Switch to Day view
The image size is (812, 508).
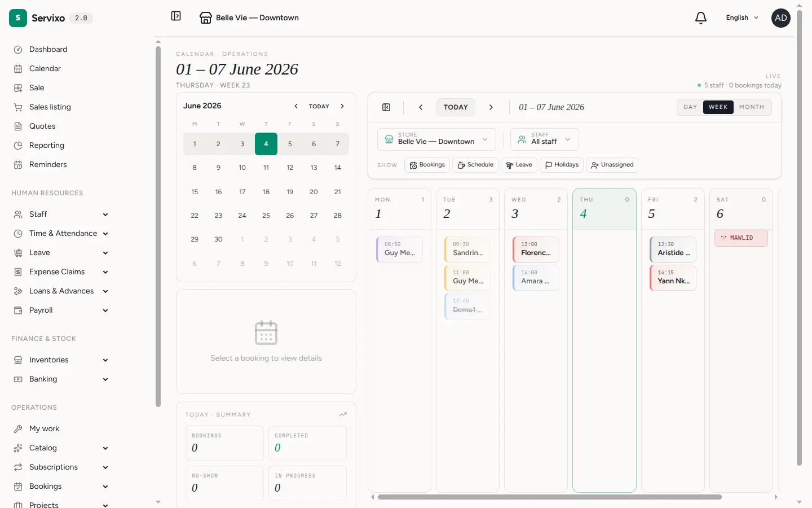coord(690,107)
